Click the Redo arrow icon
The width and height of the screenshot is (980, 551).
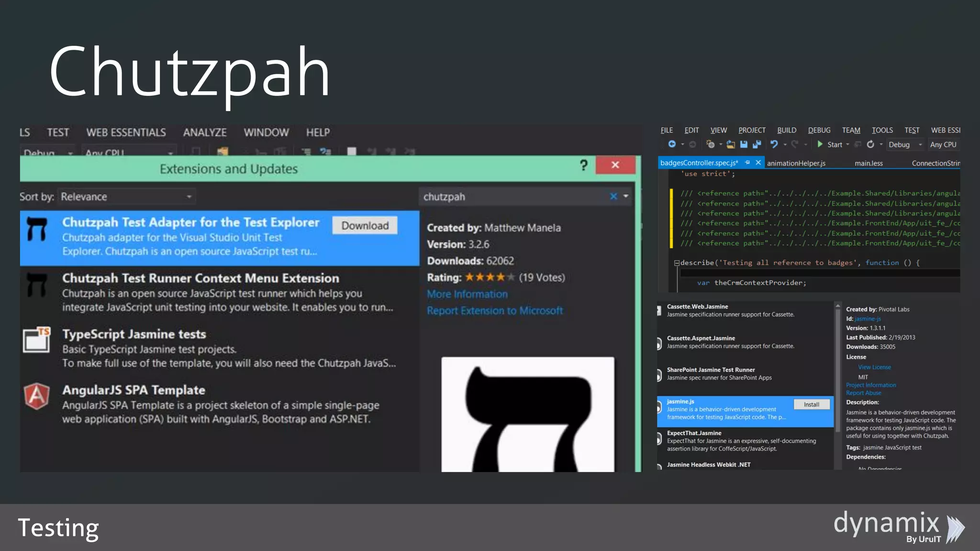795,144
